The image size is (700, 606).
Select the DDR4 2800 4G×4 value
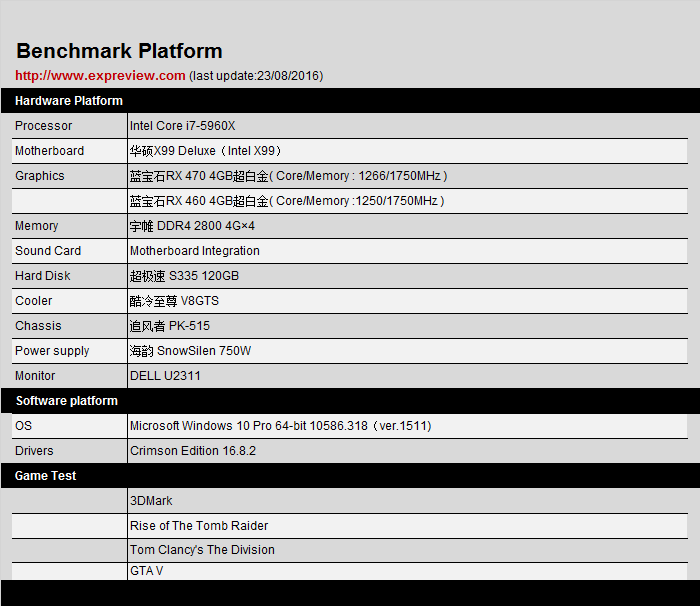(192, 226)
